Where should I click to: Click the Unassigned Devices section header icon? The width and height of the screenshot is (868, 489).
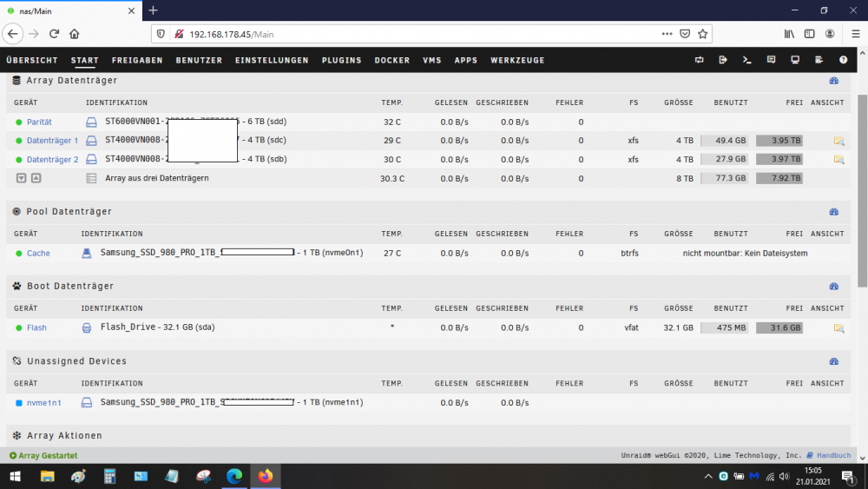(16, 361)
